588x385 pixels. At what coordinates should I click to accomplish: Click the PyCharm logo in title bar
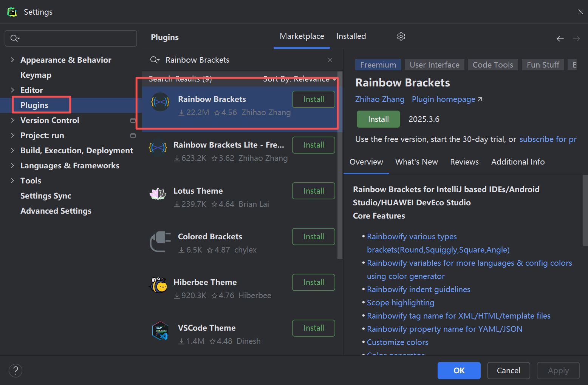click(12, 12)
